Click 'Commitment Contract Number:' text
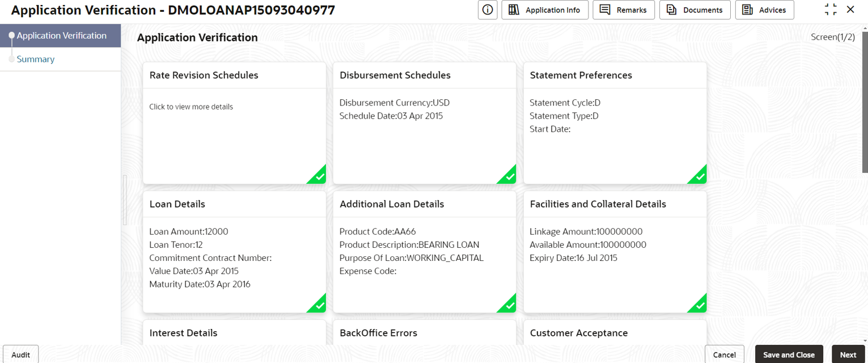This screenshot has width=868, height=363. point(210,258)
